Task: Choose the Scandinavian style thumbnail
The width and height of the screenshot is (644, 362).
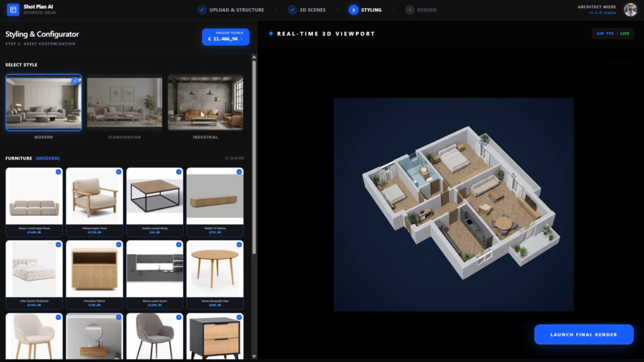Action: [125, 102]
